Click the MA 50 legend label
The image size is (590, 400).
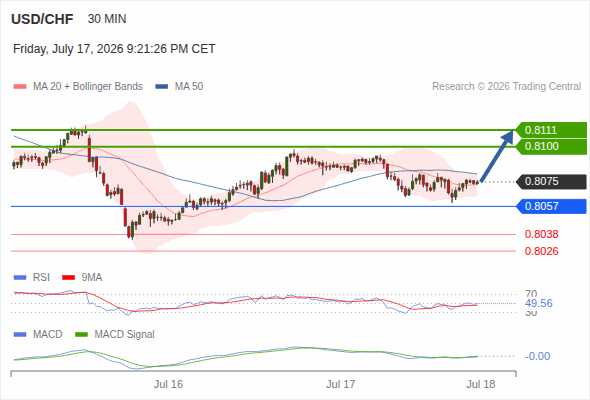click(x=189, y=87)
